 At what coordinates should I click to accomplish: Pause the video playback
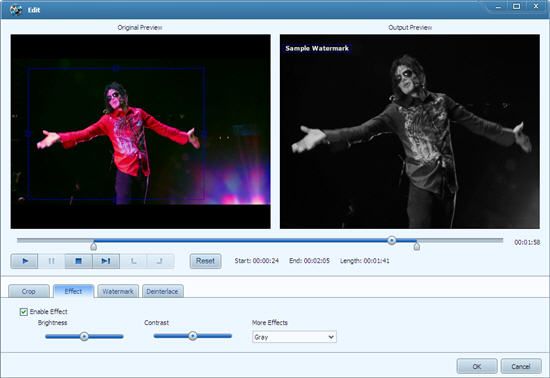click(x=52, y=261)
